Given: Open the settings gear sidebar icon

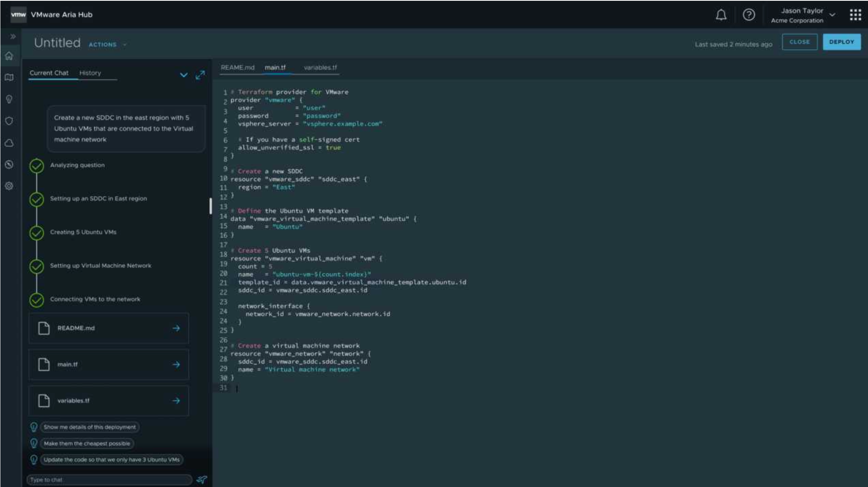Looking at the screenshot, I should coord(9,186).
